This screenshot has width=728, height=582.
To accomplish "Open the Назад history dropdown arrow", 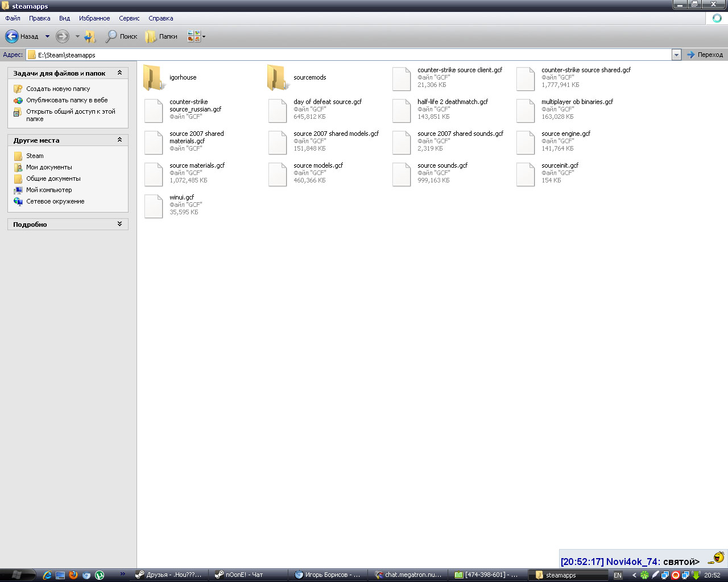I will [47, 36].
